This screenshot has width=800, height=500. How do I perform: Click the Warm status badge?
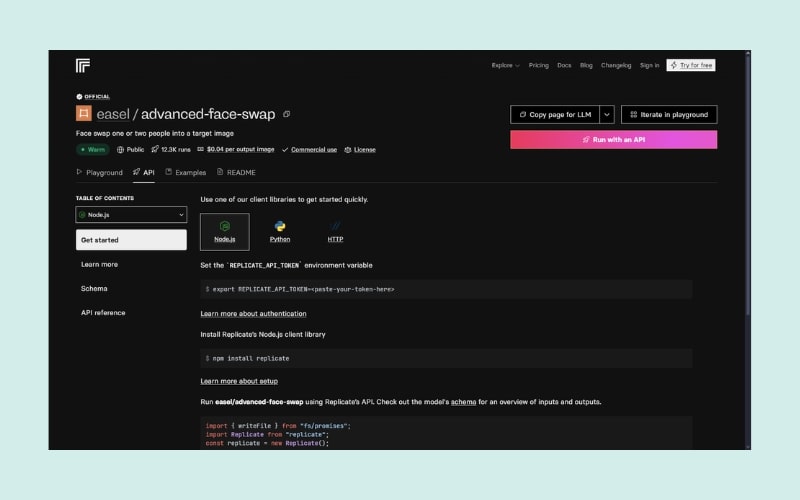pyautogui.click(x=93, y=149)
